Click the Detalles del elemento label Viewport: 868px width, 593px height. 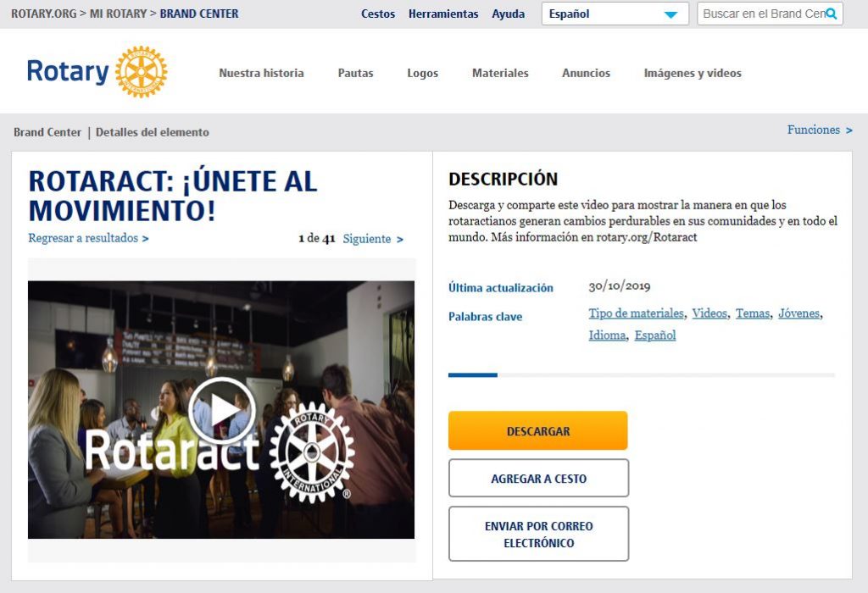coord(153,132)
